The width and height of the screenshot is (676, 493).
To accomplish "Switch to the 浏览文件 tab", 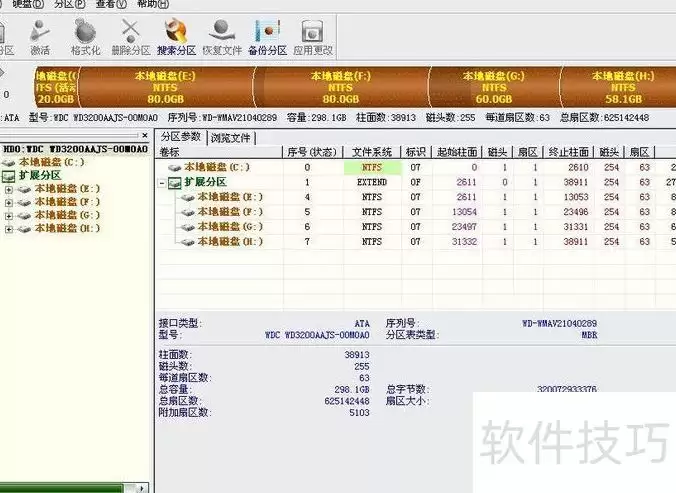I will click(231, 138).
